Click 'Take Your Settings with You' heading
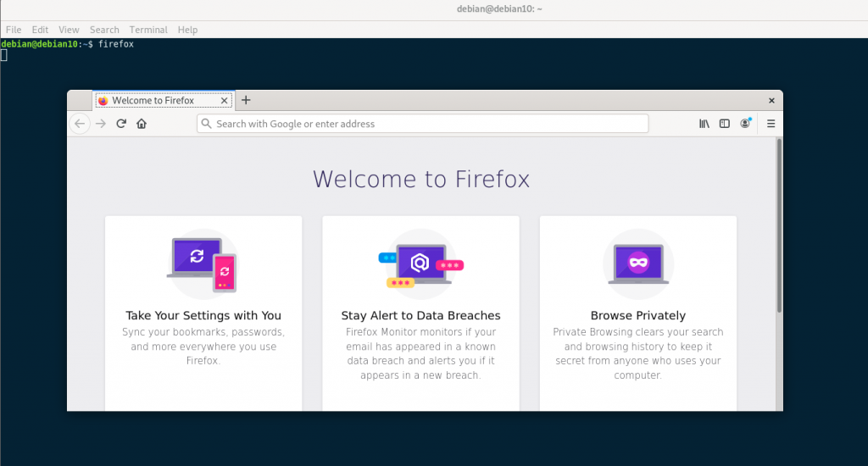This screenshot has height=466, width=868. coord(203,315)
